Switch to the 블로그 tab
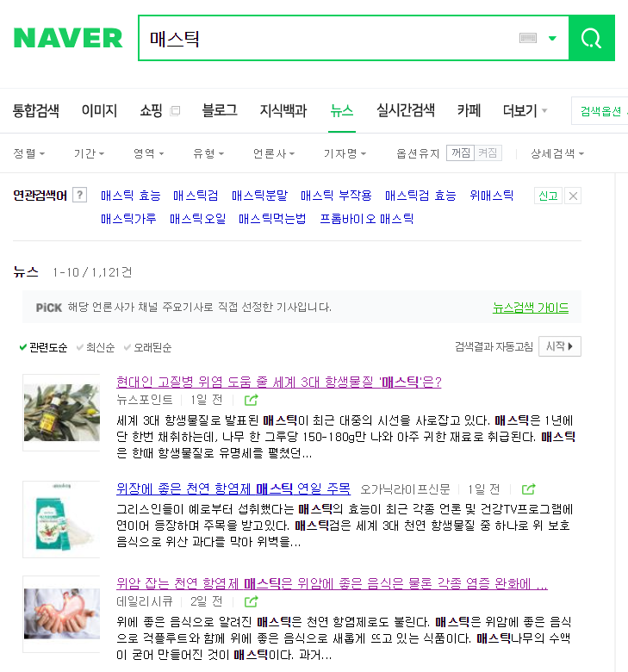Image resolution: width=628 pixels, height=672 pixels. click(220, 110)
